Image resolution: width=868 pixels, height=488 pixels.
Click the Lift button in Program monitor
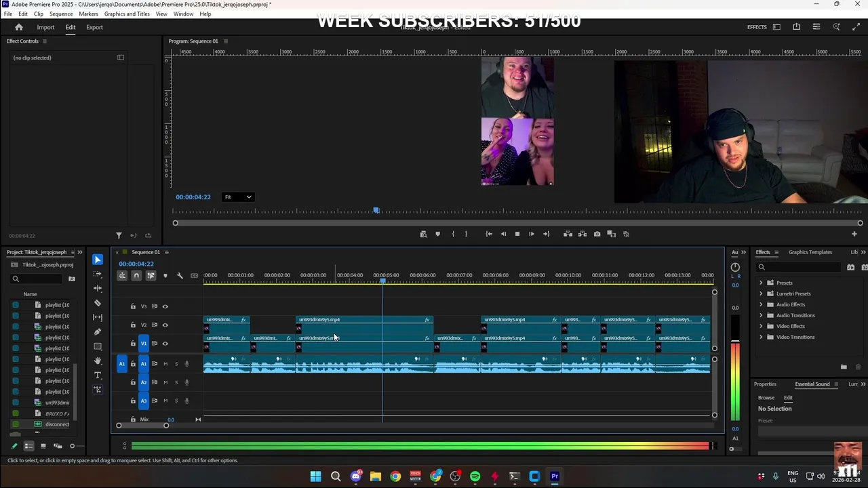(x=568, y=234)
